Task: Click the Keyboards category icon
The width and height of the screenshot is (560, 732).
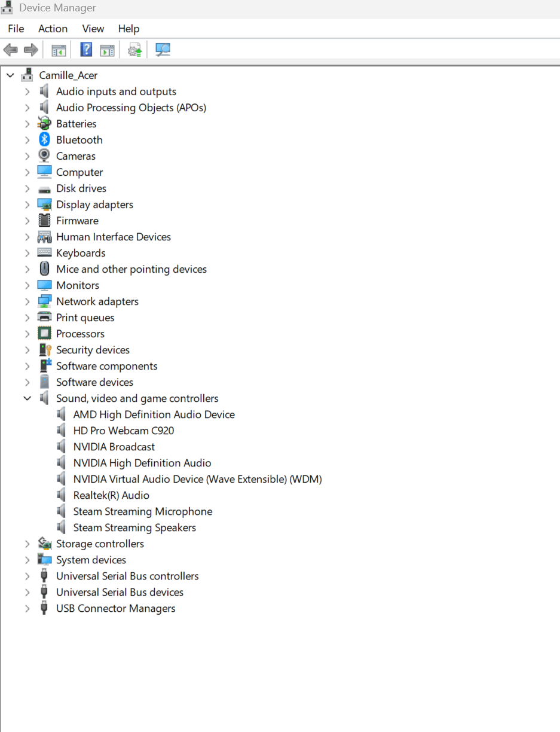Action: click(44, 253)
